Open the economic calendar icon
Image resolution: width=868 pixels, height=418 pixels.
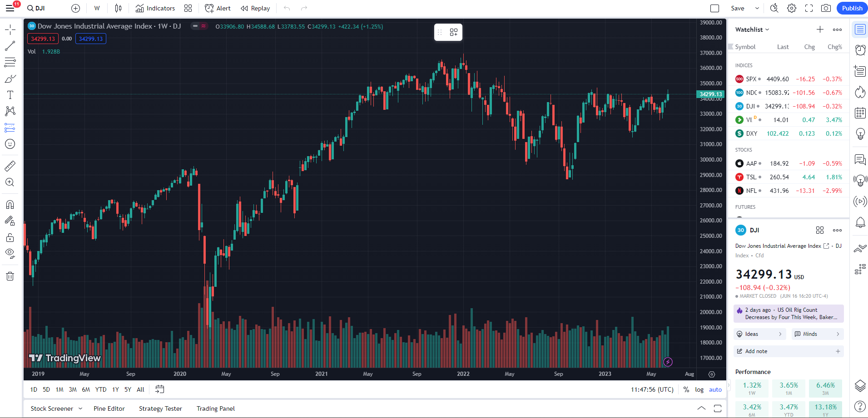860,113
